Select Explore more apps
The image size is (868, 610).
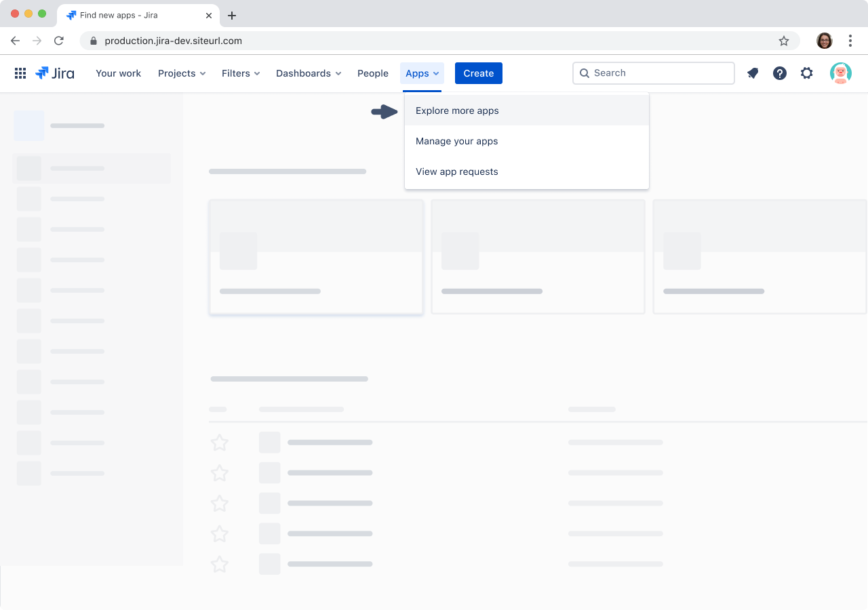tap(457, 110)
